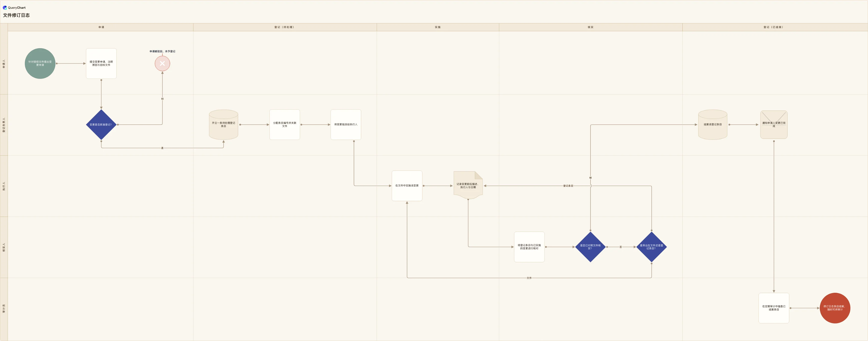Click the 执行人 swimlane row label

[x=4, y=186]
